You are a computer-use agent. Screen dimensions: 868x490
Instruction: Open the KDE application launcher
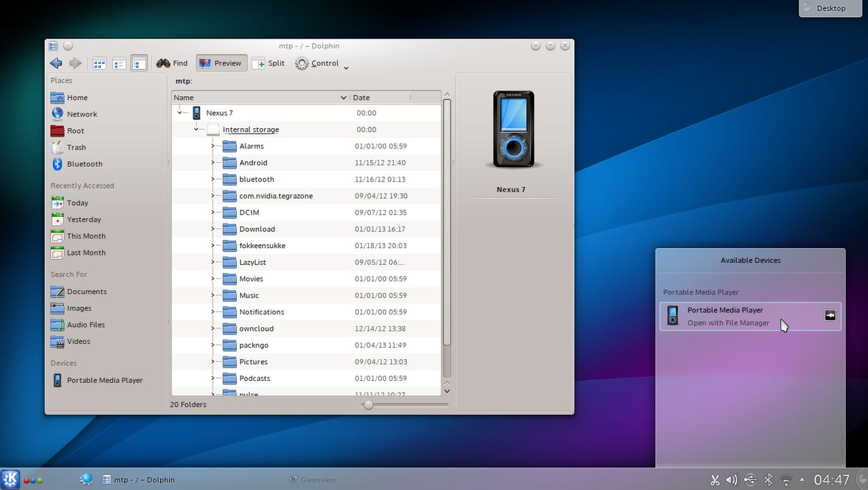pyautogui.click(x=11, y=479)
